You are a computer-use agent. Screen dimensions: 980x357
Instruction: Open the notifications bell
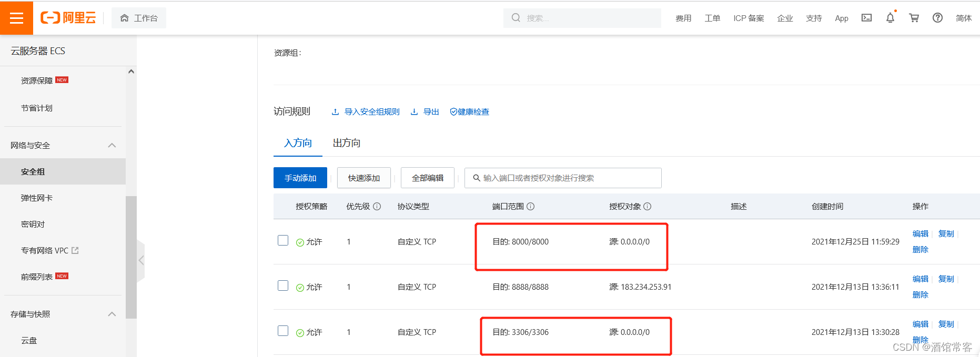(890, 18)
